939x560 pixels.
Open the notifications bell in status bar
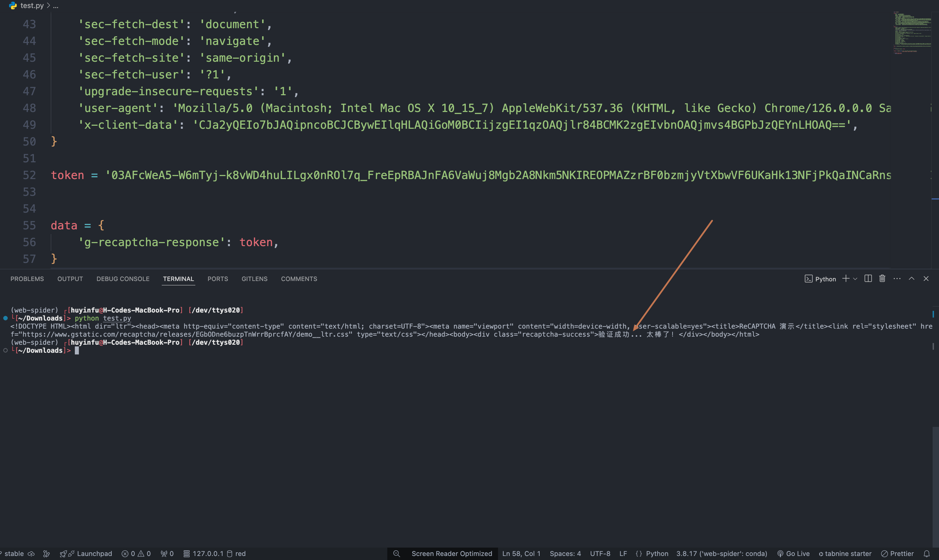(x=927, y=554)
